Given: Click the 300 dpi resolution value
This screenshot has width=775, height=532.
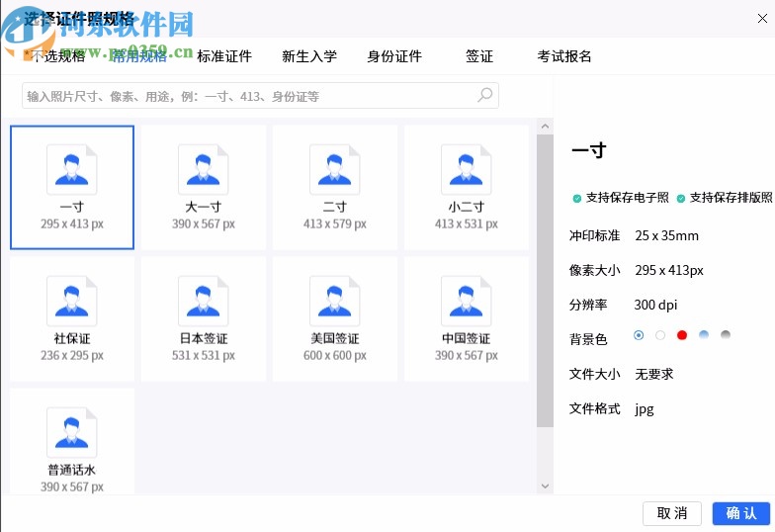Looking at the screenshot, I should point(656,305).
